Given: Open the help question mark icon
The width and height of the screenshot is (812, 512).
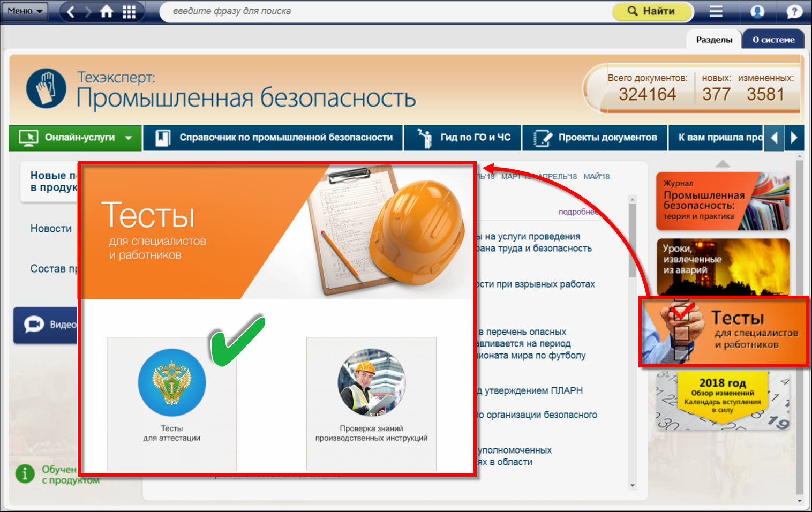Looking at the screenshot, I should coord(794,11).
